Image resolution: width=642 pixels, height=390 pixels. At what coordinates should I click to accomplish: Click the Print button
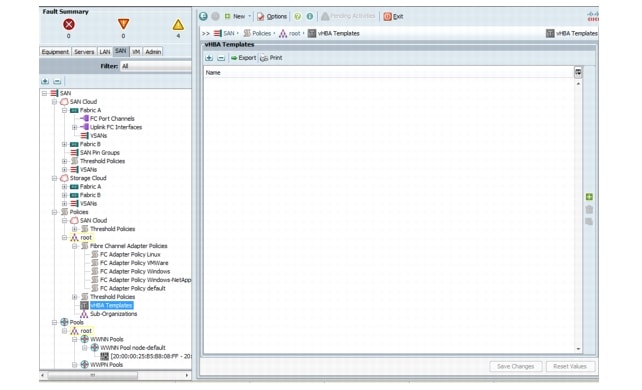[271, 58]
